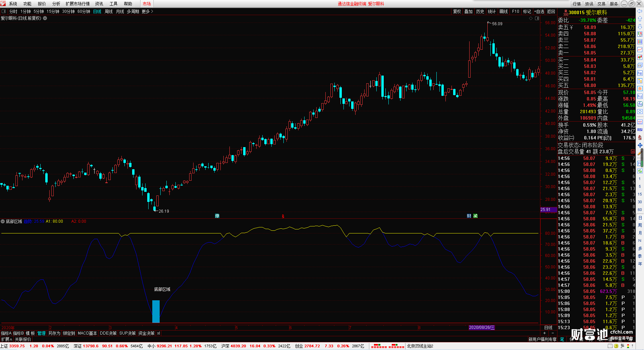
Task: Open the f(x) formula icon
Action: (640, 104)
